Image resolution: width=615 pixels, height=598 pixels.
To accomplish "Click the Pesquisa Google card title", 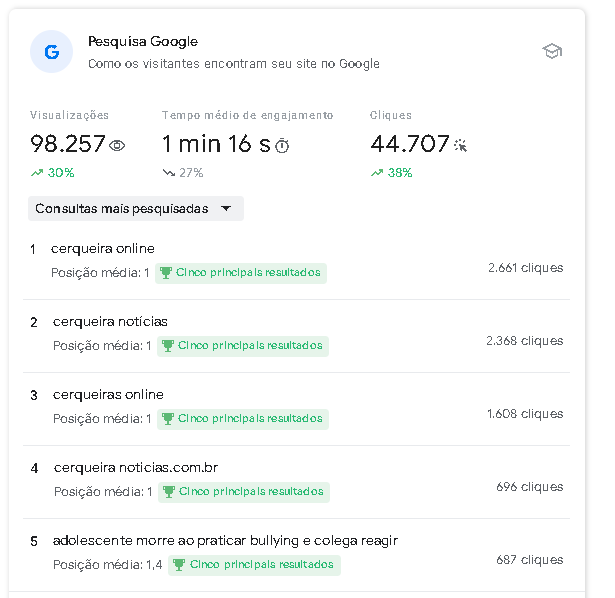I will pyautogui.click(x=143, y=42).
